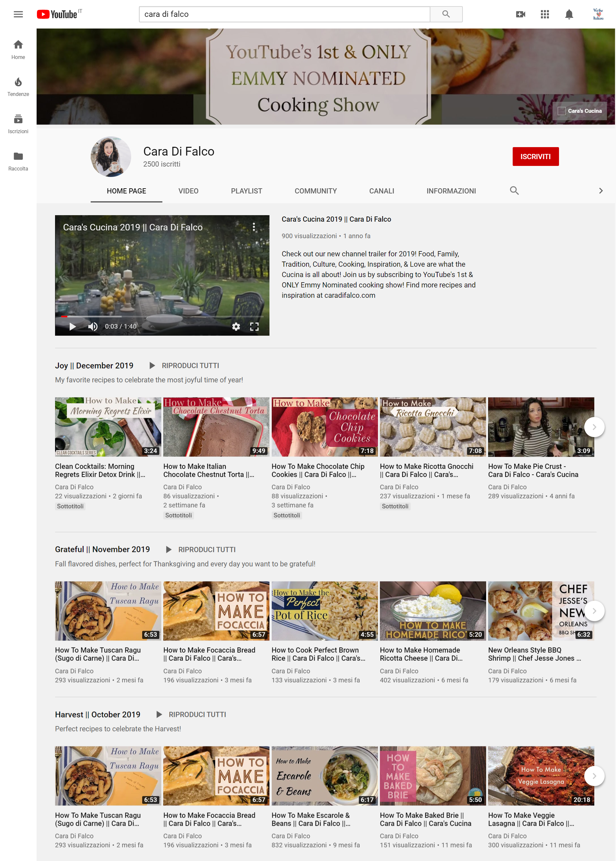The image size is (616, 861).
Task: Open Perfect Pot of Rice thumbnail
Action: [325, 611]
